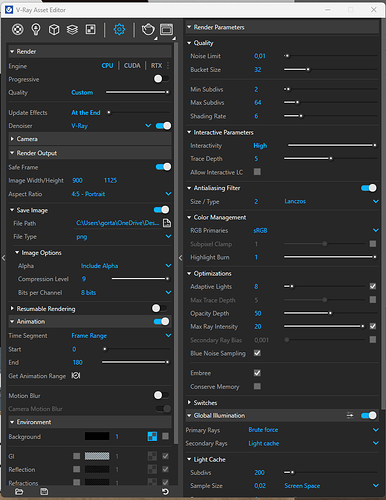This screenshot has height=500, width=386.
Task: Disable the Save Image switch
Action: (162, 210)
